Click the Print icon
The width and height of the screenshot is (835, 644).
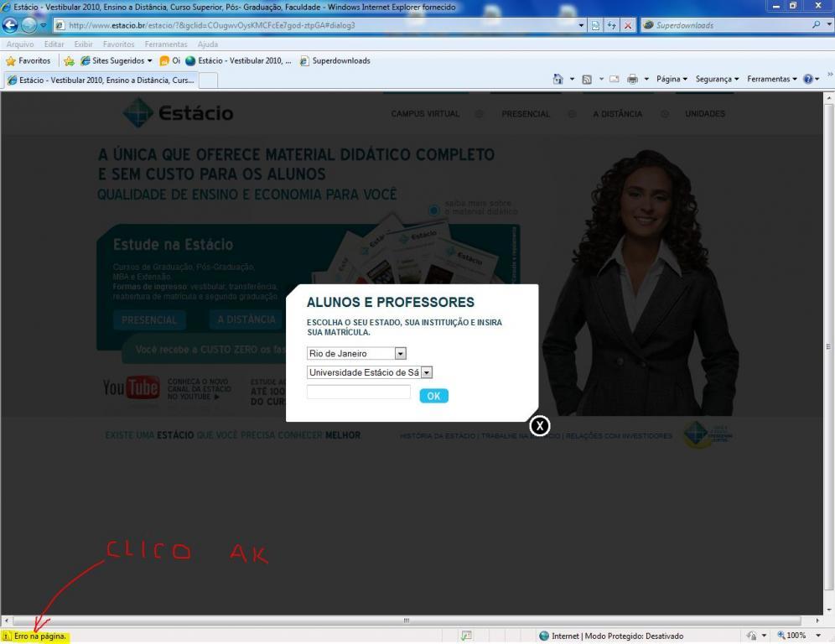[x=632, y=79]
